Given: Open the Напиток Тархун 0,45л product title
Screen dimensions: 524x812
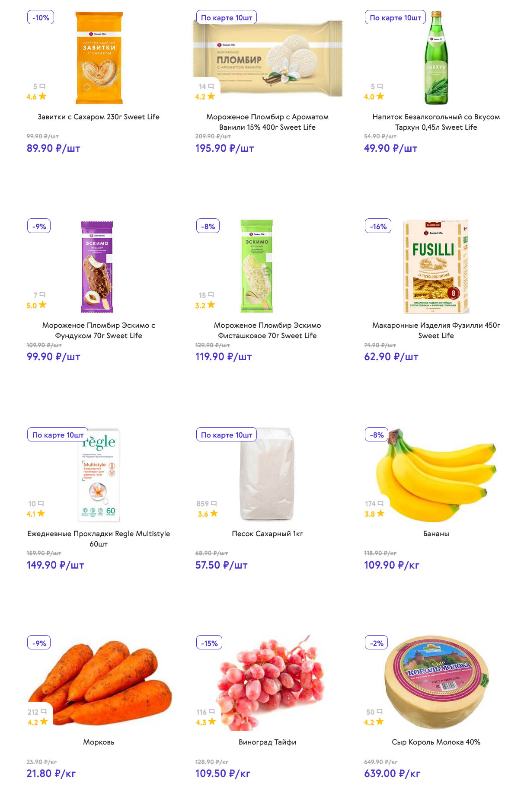Looking at the screenshot, I should tap(436, 122).
